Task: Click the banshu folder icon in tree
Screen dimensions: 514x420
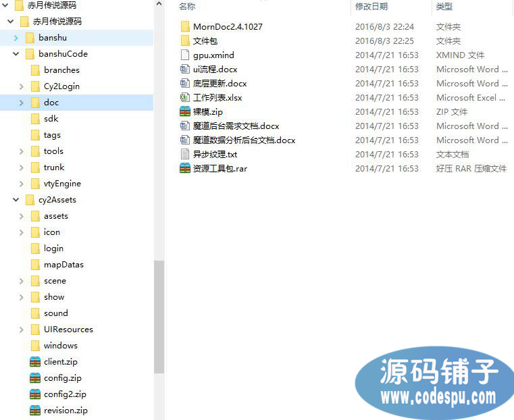Action: point(30,38)
